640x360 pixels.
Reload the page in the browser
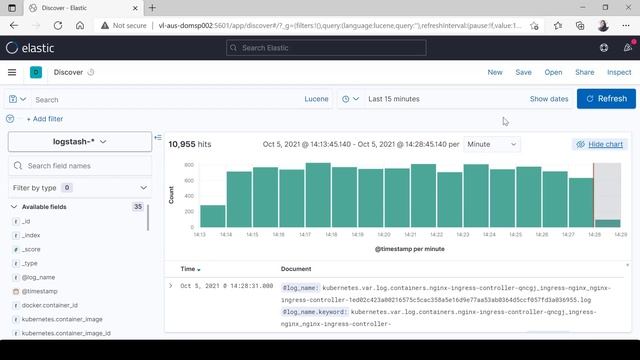(x=58, y=25)
